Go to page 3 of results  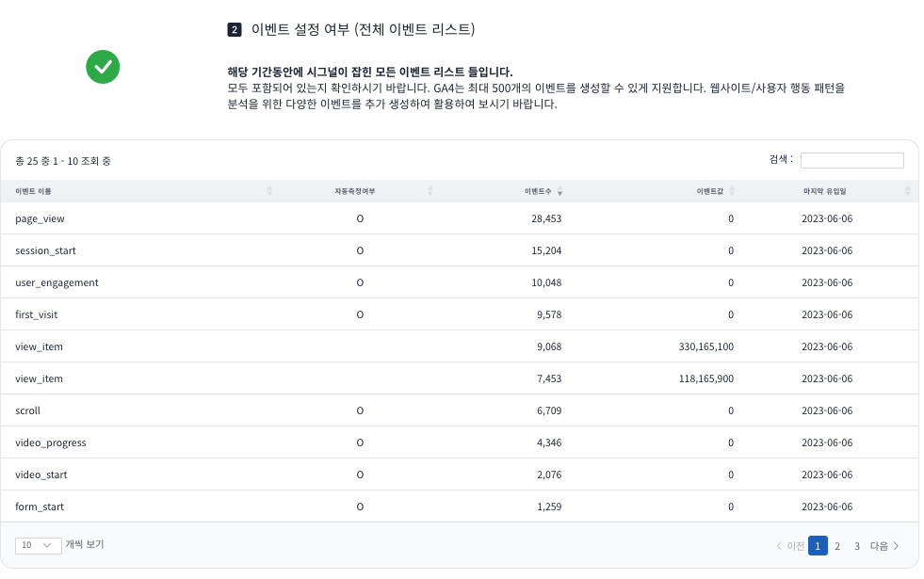coord(857,546)
